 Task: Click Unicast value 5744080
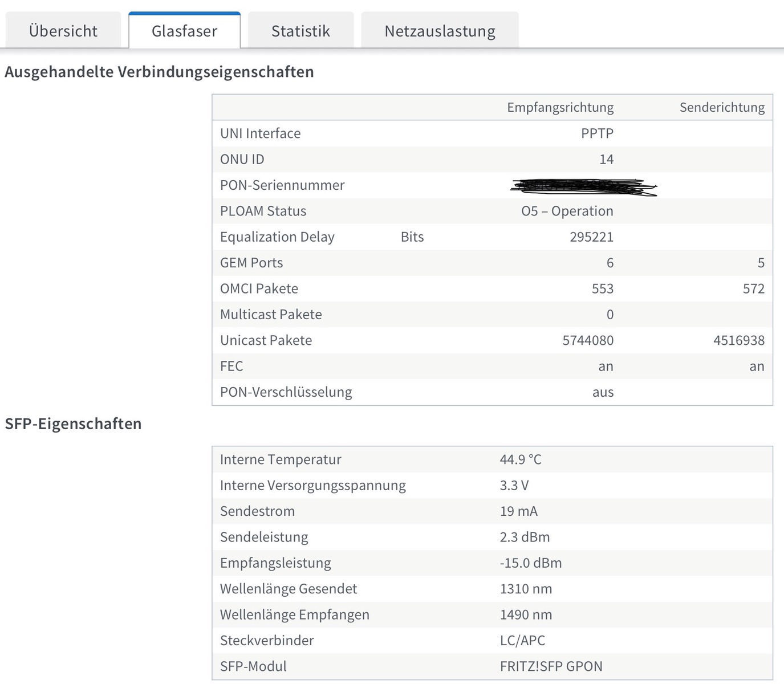(588, 340)
